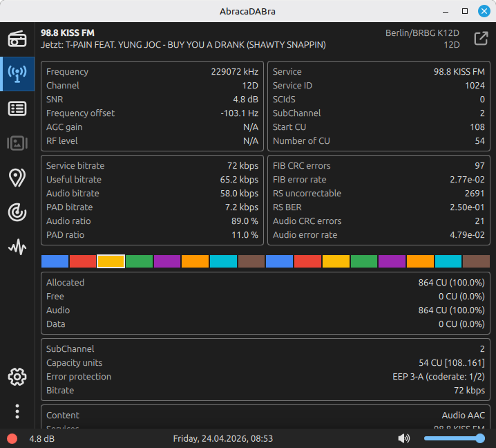The height and width of the screenshot is (448, 496).
Task: Open the live radio receiver view
Action: (x=17, y=39)
